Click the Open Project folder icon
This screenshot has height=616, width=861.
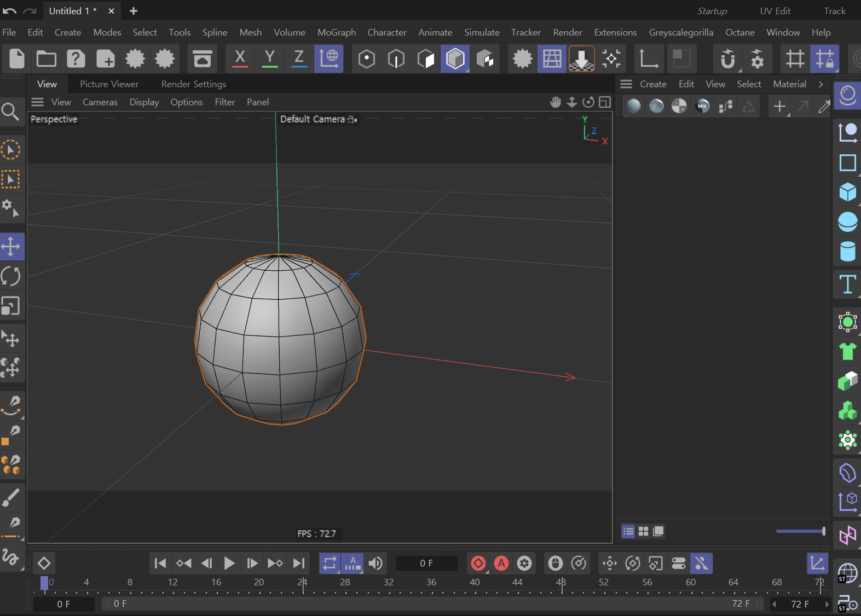click(x=47, y=59)
